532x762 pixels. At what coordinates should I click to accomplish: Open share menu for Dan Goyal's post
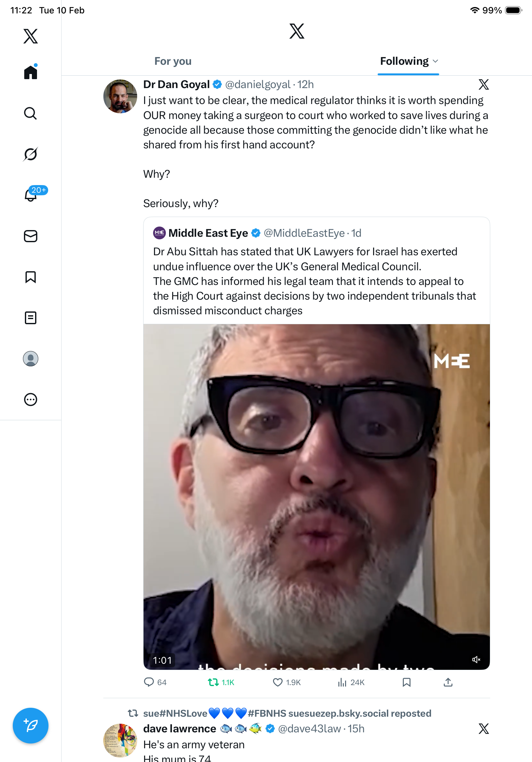point(448,682)
